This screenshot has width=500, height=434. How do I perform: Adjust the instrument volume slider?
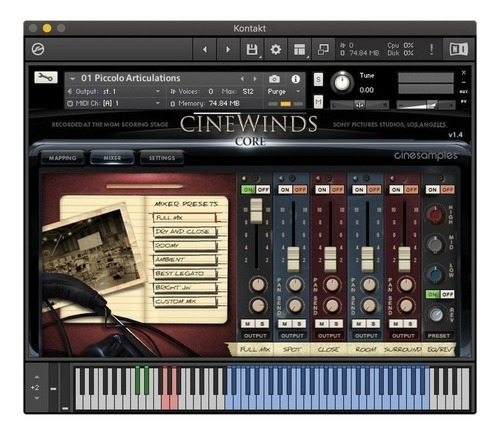click(x=426, y=105)
